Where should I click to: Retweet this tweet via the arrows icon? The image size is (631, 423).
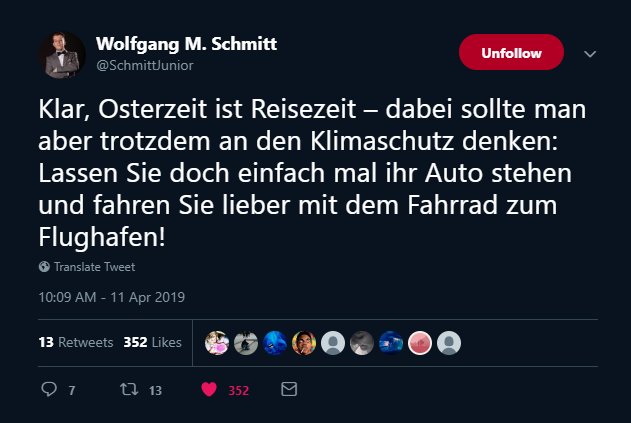[127, 390]
